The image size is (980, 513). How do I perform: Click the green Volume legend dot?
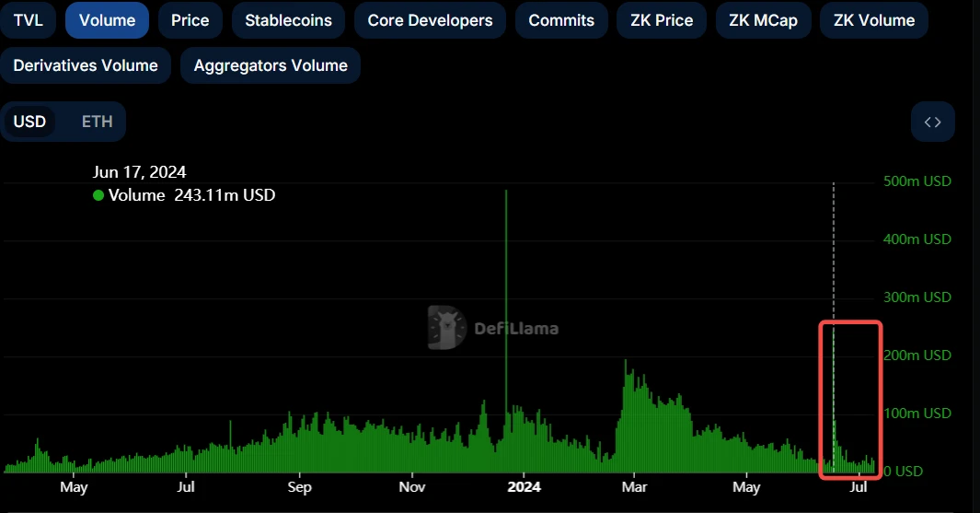coord(98,195)
